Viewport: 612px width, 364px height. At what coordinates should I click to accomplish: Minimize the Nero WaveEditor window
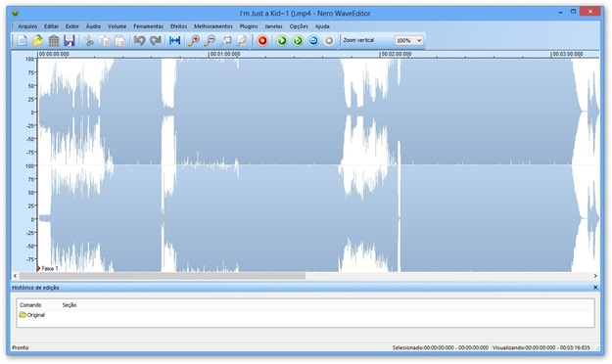(x=560, y=12)
